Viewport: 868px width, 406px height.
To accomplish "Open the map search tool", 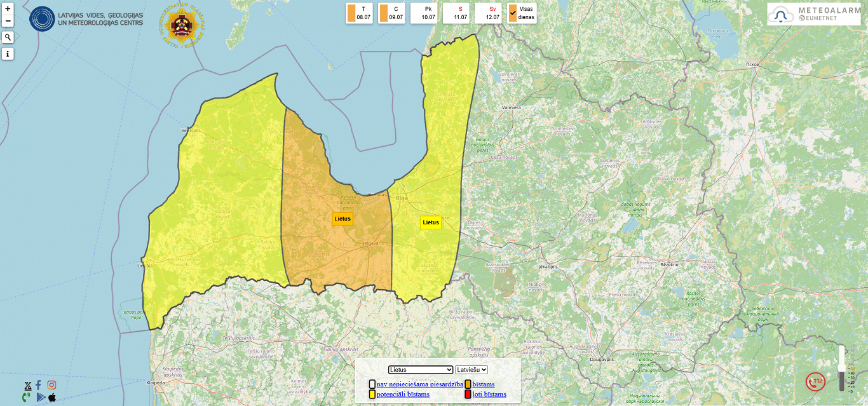I will tap(8, 37).
